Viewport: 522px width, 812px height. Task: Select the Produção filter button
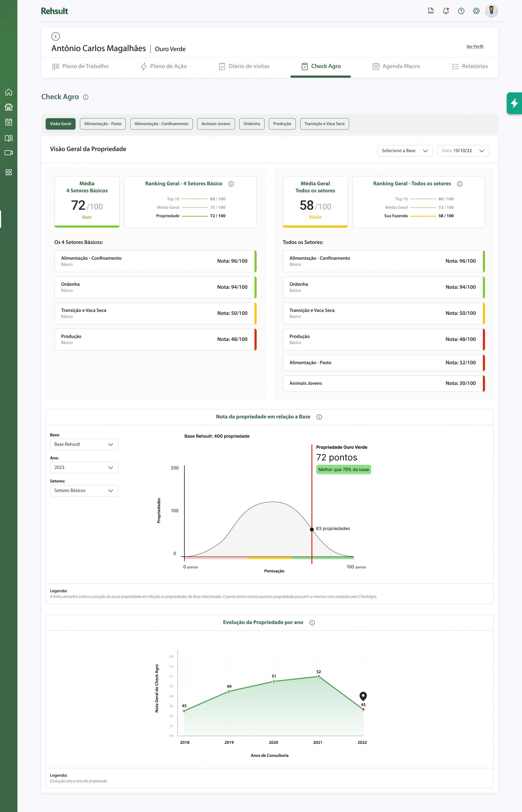pos(282,124)
